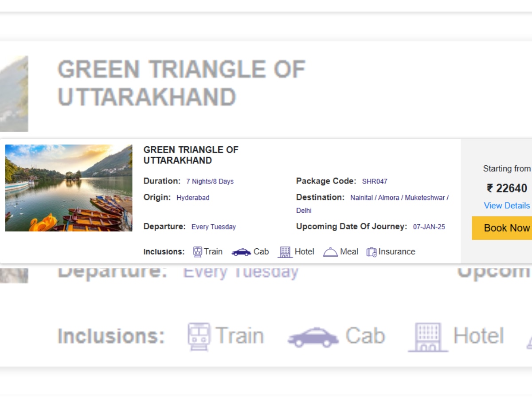The image size is (532, 399).
Task: Open the Nainital lake boats thumbnail
Action: pyautogui.click(x=69, y=188)
